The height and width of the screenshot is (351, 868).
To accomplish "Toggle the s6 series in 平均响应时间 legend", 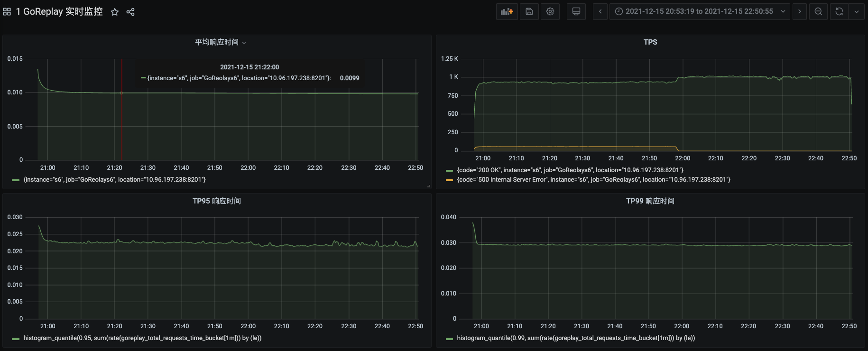I will [115, 180].
